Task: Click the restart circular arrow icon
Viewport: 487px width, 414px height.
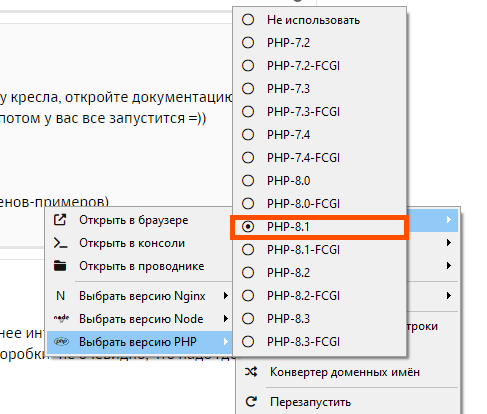Action: (251, 402)
